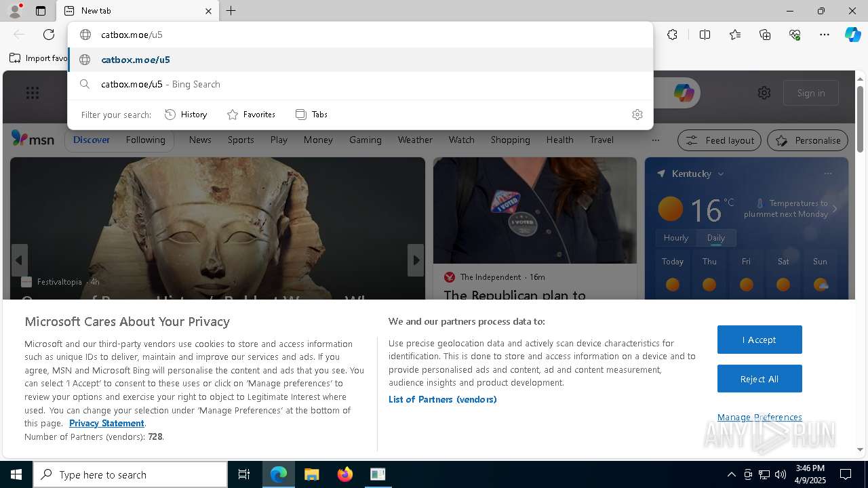This screenshot has width=868, height=488.
Task: Filter the search by History
Action: pos(186,115)
